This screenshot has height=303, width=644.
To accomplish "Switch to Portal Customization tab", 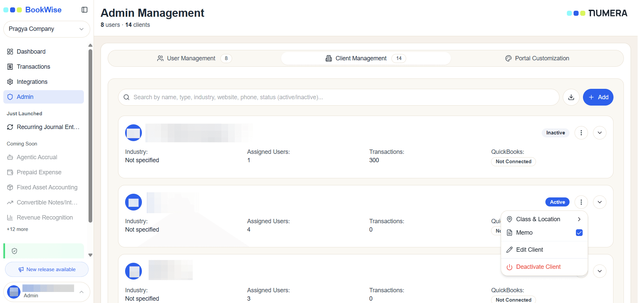I will pyautogui.click(x=537, y=58).
